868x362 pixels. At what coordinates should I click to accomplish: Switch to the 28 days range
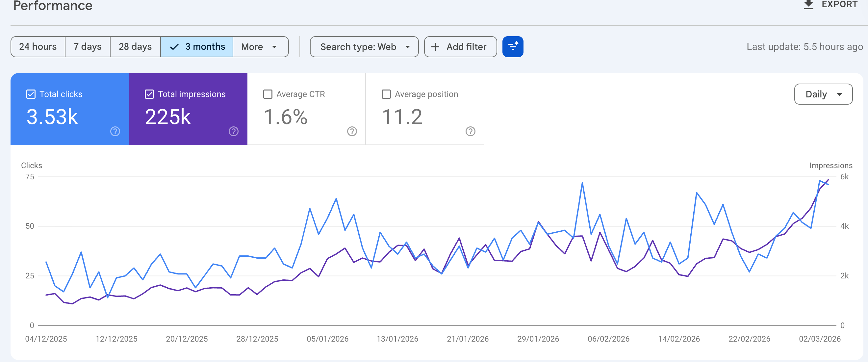(135, 47)
